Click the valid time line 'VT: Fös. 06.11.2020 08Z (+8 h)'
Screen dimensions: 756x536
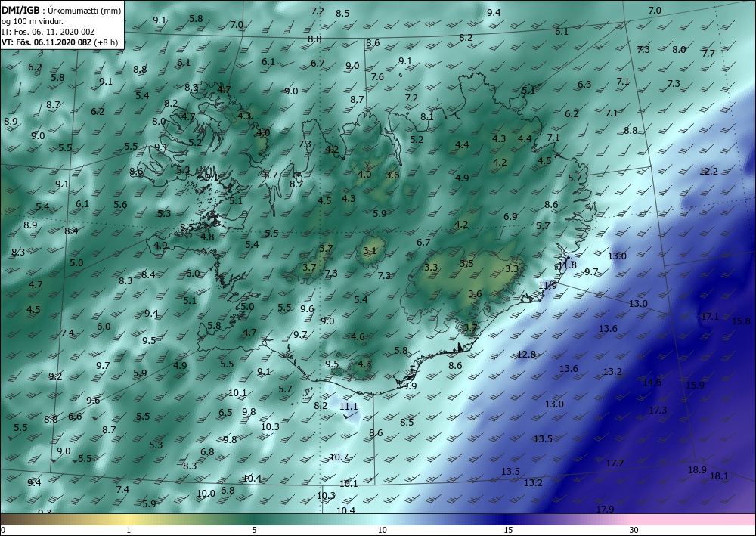(x=59, y=42)
